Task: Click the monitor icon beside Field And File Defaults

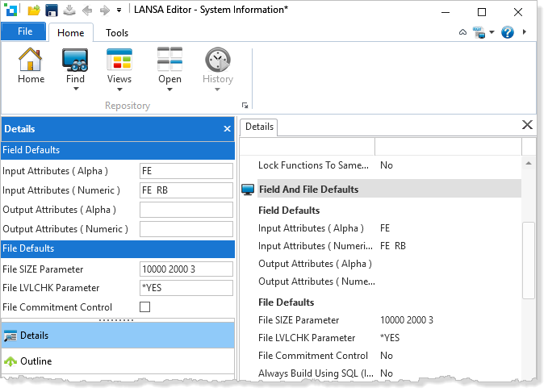Action: point(248,190)
